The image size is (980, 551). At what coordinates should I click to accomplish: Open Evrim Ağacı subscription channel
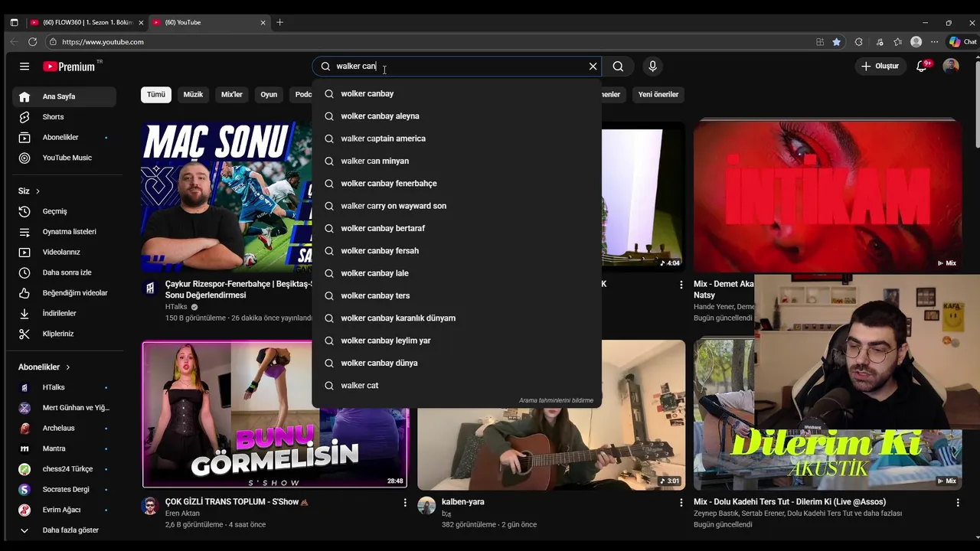(64, 510)
